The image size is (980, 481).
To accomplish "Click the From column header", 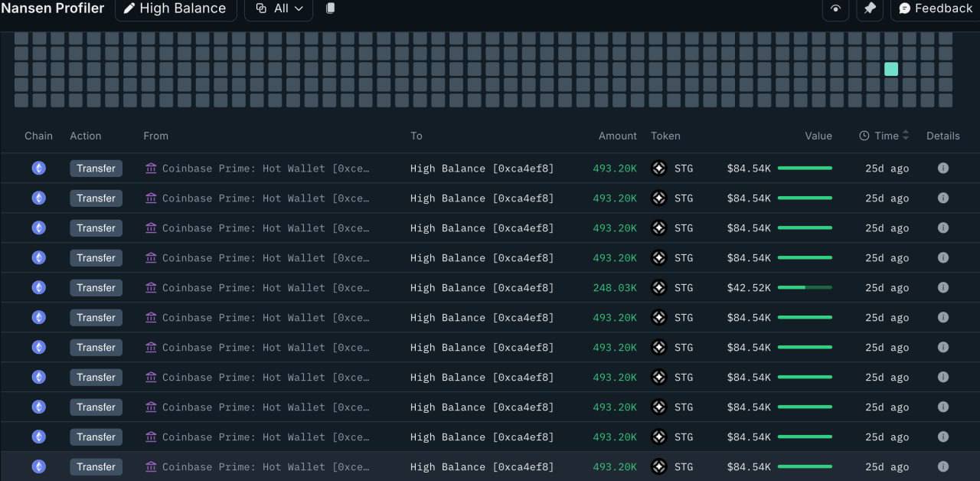I will click(155, 136).
